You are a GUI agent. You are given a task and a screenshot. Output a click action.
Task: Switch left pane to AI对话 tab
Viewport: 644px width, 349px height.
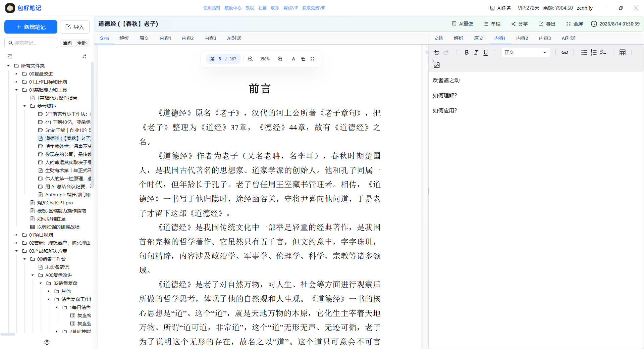[234, 38]
